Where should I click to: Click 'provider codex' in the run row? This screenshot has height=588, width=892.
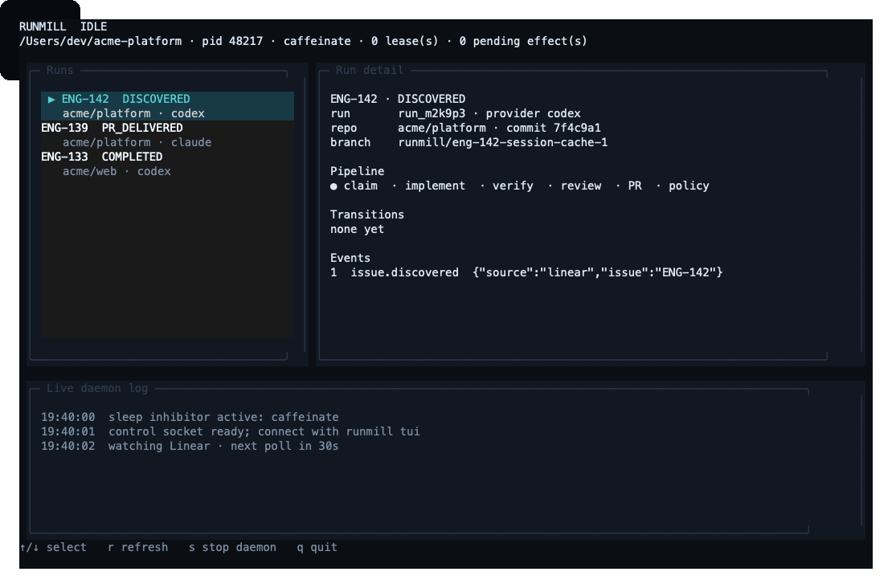pyautogui.click(x=533, y=114)
